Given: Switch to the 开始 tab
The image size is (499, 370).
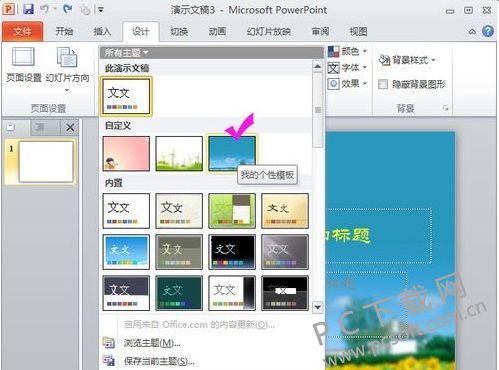Looking at the screenshot, I should click(64, 32).
